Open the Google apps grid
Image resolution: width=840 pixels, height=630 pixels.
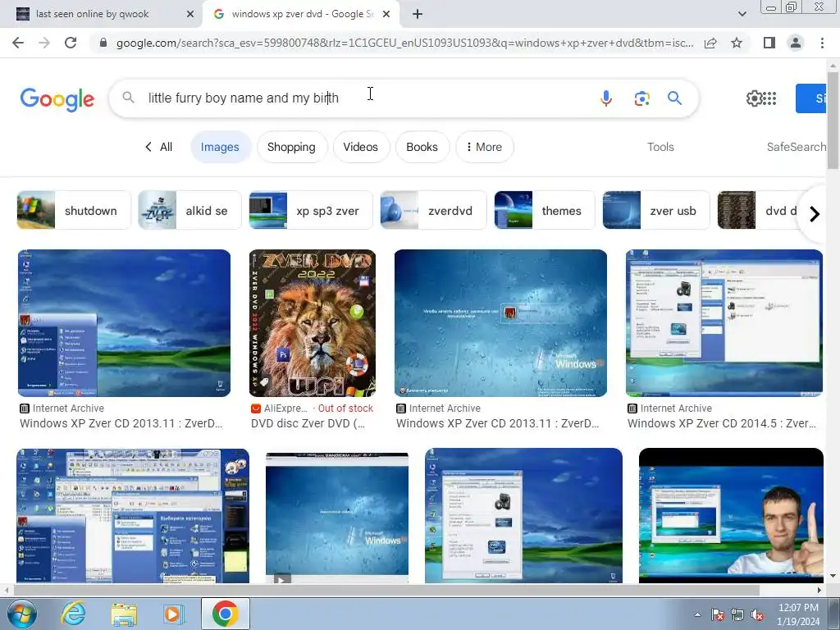click(769, 98)
